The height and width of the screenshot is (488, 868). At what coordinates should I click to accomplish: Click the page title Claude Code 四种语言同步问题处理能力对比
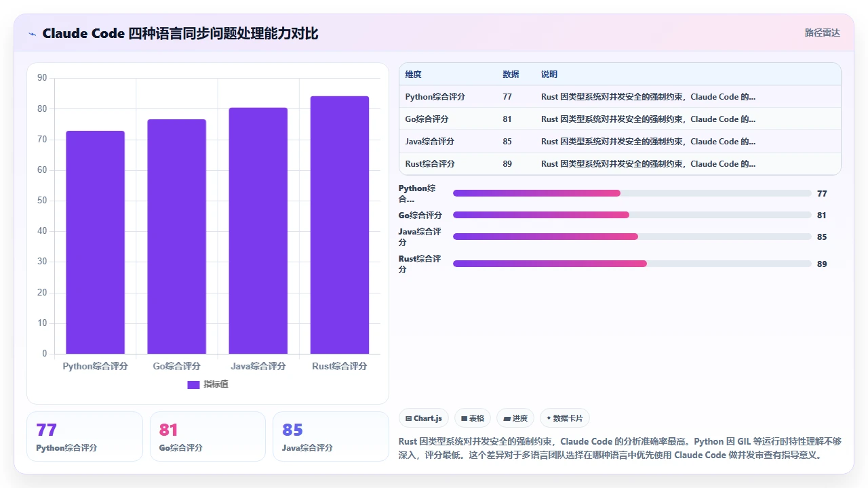[x=180, y=33]
